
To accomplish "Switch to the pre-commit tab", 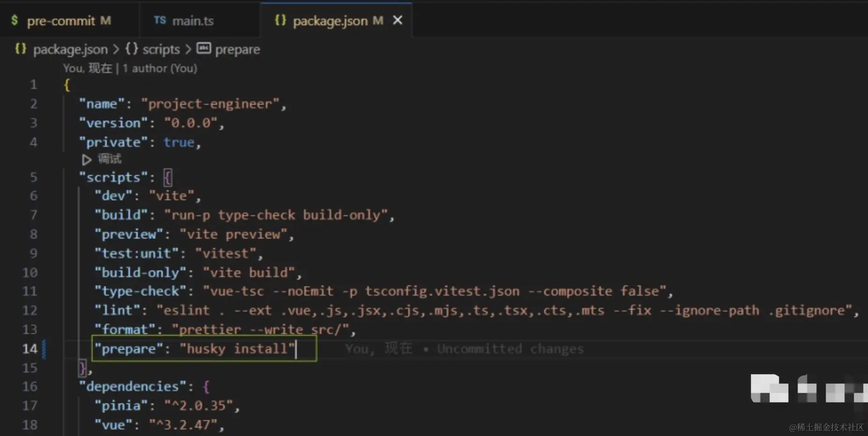I will 69,21.
